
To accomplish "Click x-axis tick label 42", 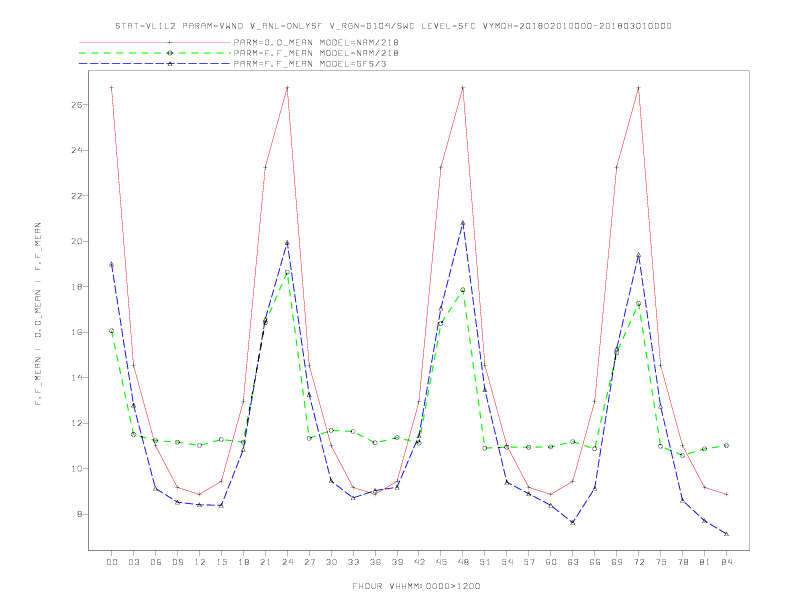I will pyautogui.click(x=419, y=562).
